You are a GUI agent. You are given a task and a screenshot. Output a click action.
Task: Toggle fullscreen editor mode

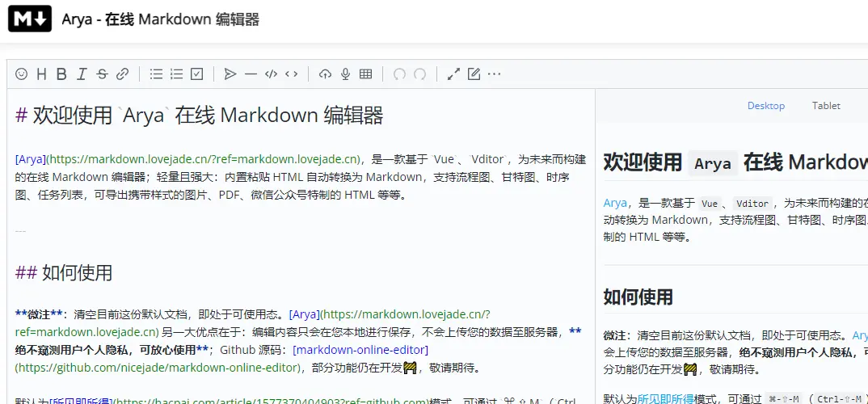pos(453,74)
